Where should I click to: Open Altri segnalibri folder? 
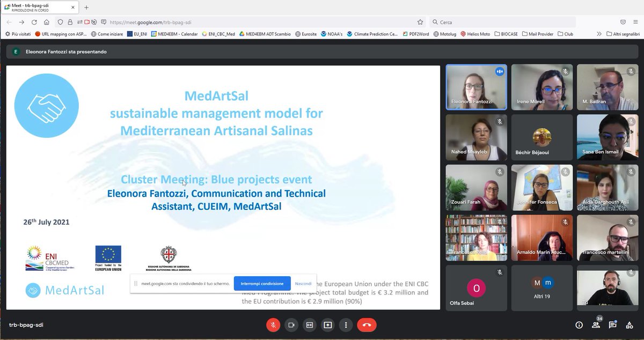[623, 34]
